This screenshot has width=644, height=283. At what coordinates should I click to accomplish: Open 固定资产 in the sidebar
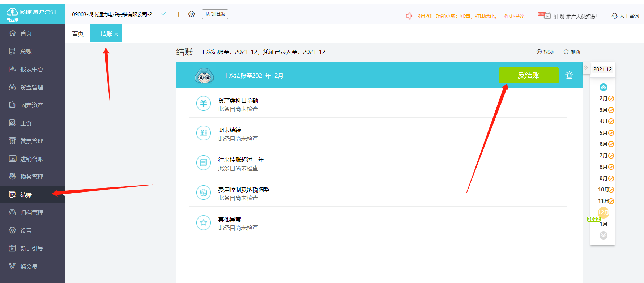point(32,105)
